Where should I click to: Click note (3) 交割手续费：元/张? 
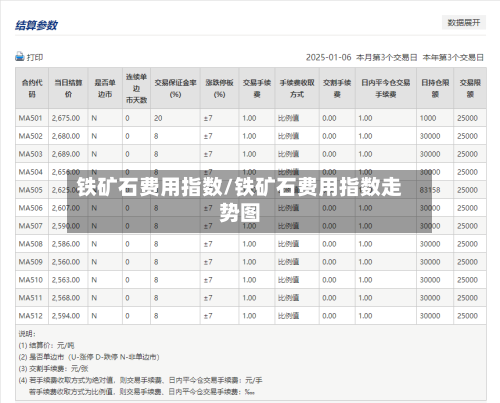coord(53,369)
